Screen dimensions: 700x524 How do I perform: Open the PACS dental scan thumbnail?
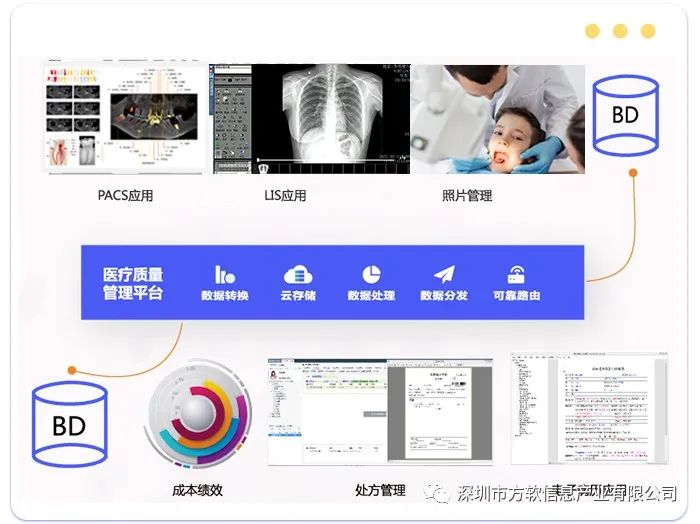point(126,119)
